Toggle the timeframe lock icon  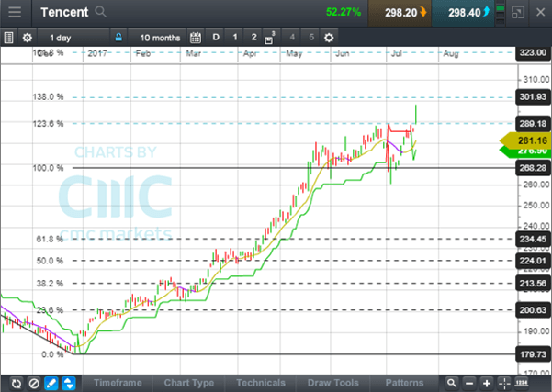click(118, 37)
